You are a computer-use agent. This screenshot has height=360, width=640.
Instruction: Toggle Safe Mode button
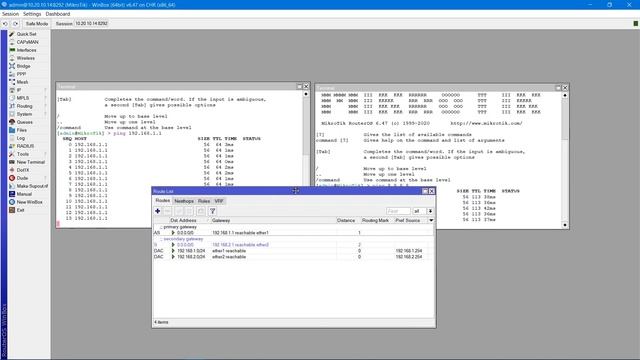37,24
